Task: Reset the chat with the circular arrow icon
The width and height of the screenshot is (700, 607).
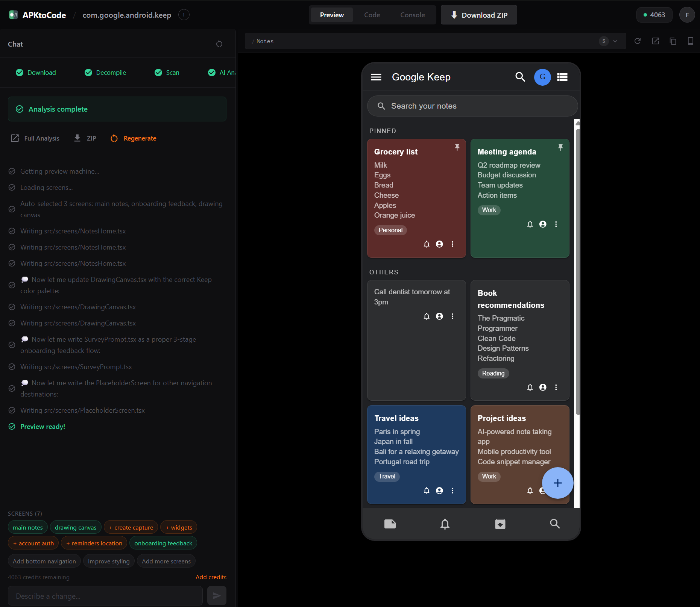Action: [x=219, y=44]
